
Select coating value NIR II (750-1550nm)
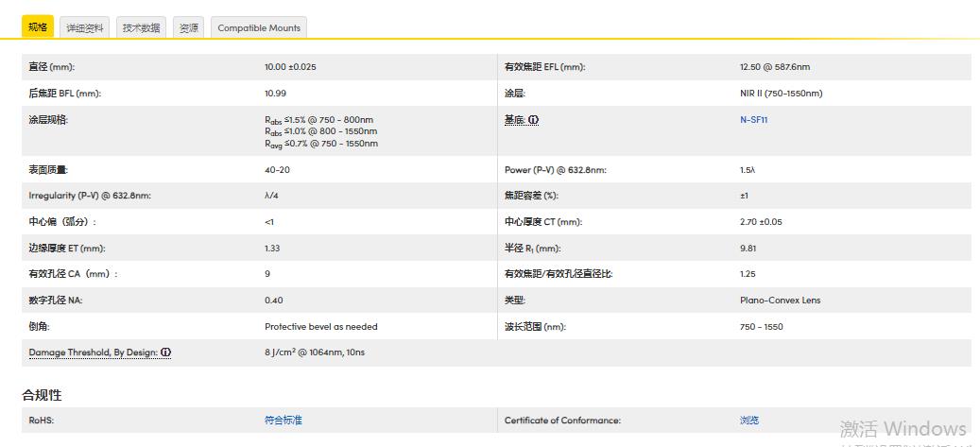781,94
